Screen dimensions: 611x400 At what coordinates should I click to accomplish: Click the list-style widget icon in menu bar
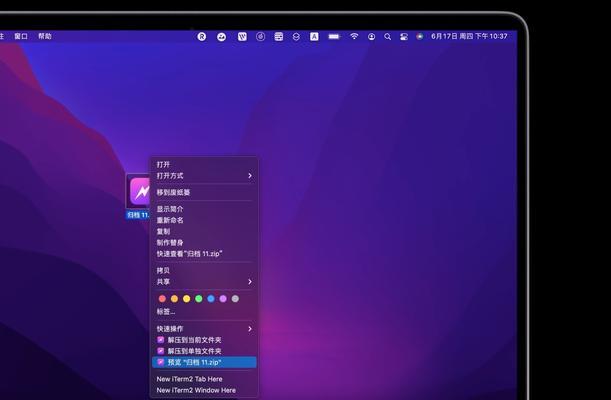tap(279, 37)
